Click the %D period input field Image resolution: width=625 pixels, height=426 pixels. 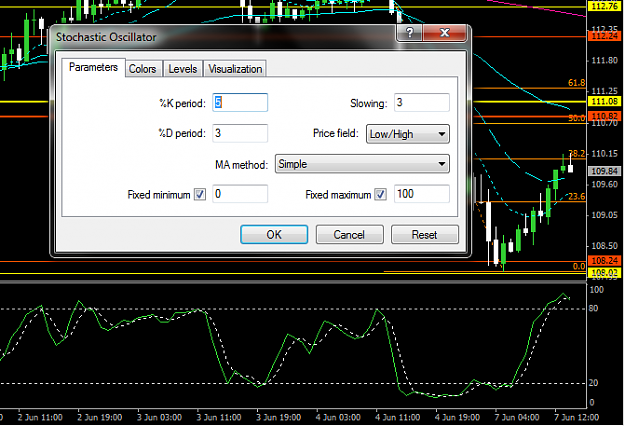(240, 133)
